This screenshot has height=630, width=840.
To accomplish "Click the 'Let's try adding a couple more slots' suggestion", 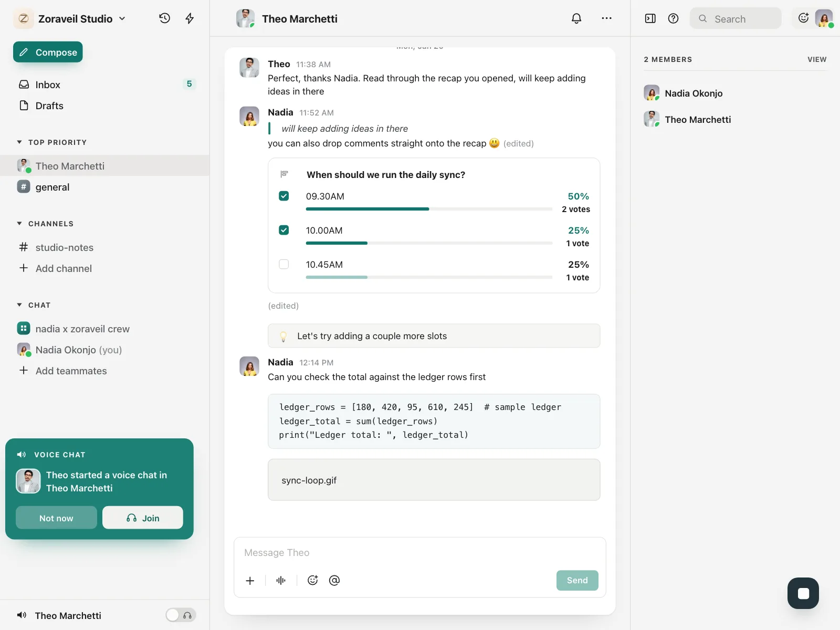I will [x=434, y=336].
